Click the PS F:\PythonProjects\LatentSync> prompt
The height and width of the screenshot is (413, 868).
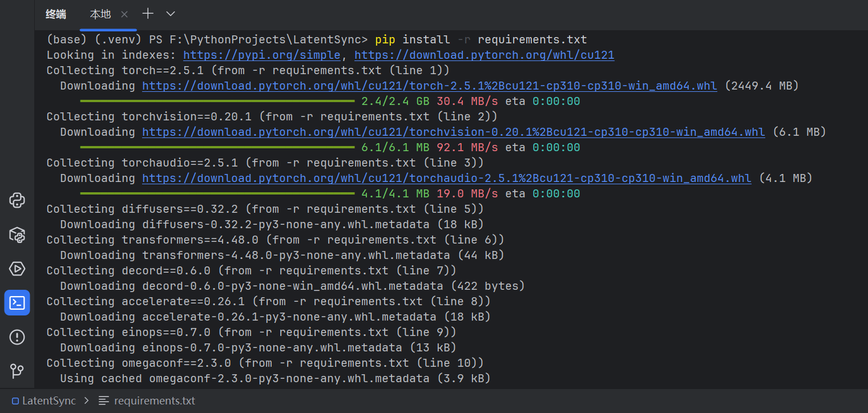[x=259, y=40]
